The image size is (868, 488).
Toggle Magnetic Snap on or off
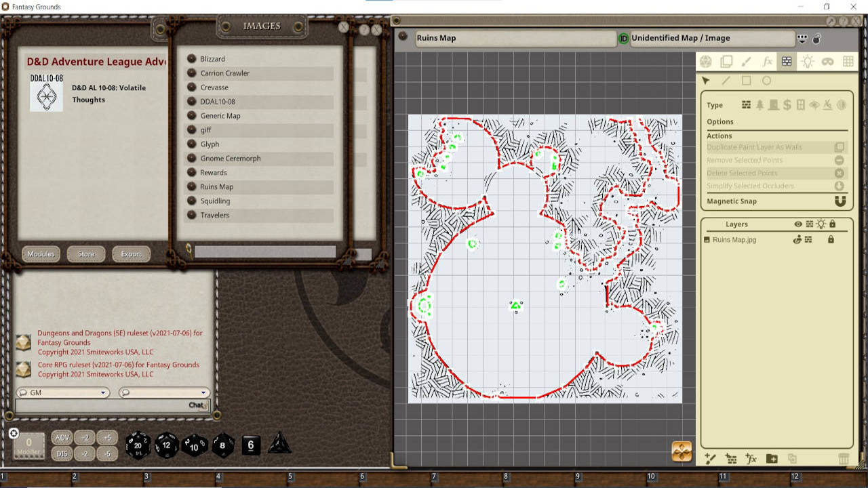(x=840, y=201)
